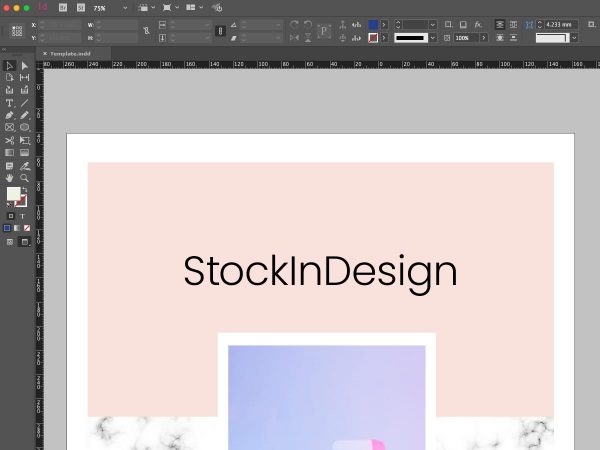Apply gradient button in toolbox
The image size is (600, 450).
click(17, 228)
